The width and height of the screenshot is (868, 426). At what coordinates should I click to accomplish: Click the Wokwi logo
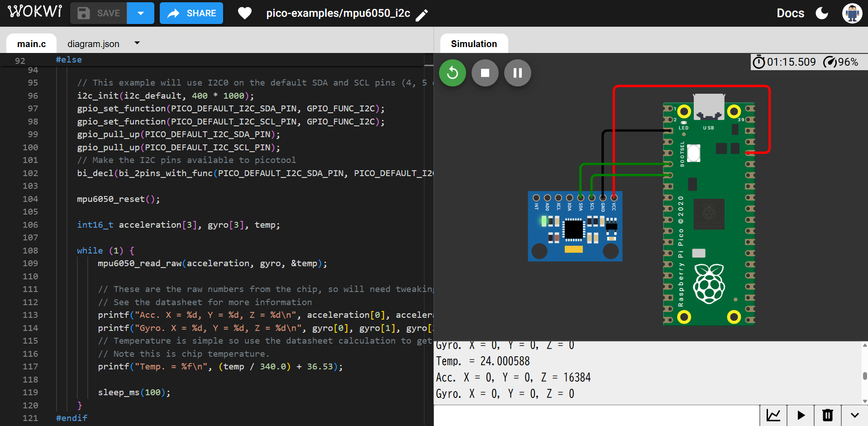tap(35, 11)
